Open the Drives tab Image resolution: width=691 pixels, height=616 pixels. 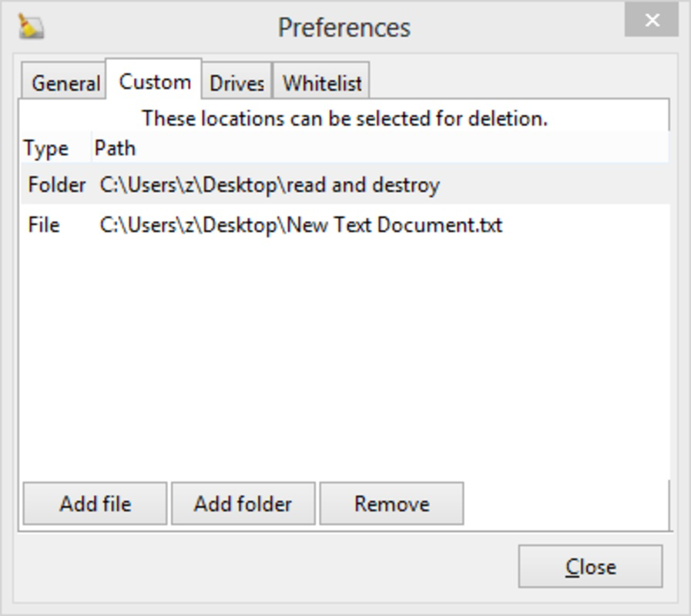pos(236,83)
